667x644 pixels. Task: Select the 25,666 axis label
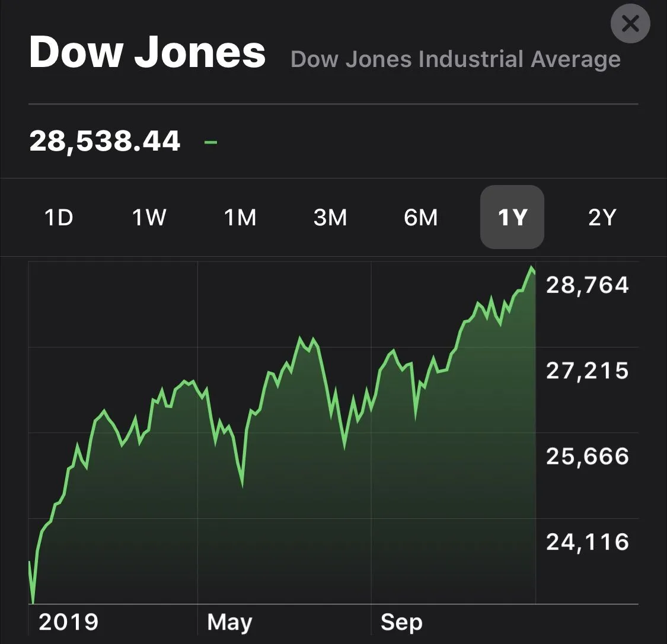click(x=587, y=456)
